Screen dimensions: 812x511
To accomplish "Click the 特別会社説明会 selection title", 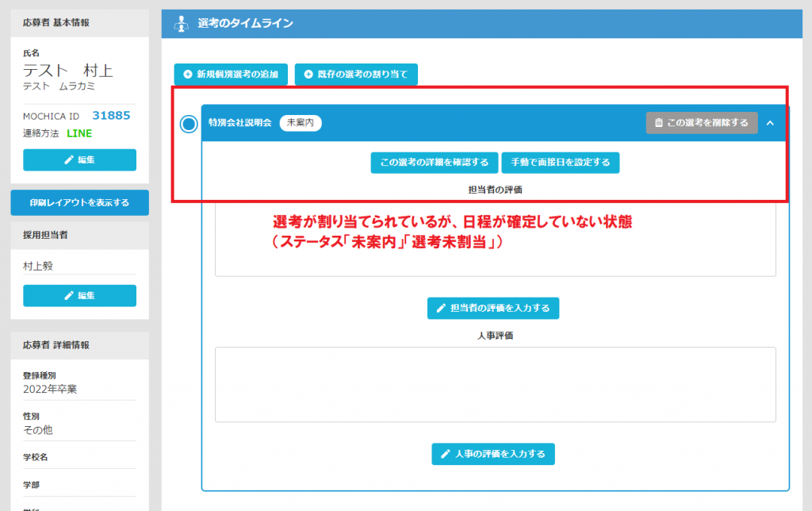I will coord(239,123).
